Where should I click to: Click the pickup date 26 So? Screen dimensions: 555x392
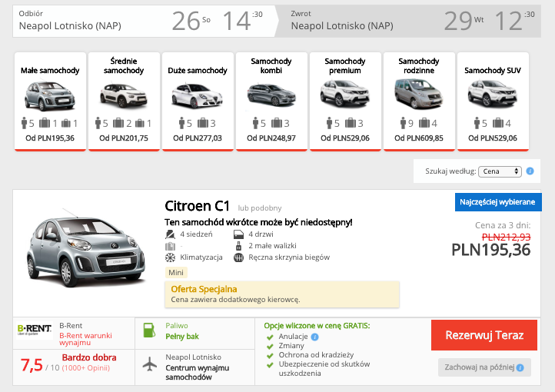coord(191,21)
